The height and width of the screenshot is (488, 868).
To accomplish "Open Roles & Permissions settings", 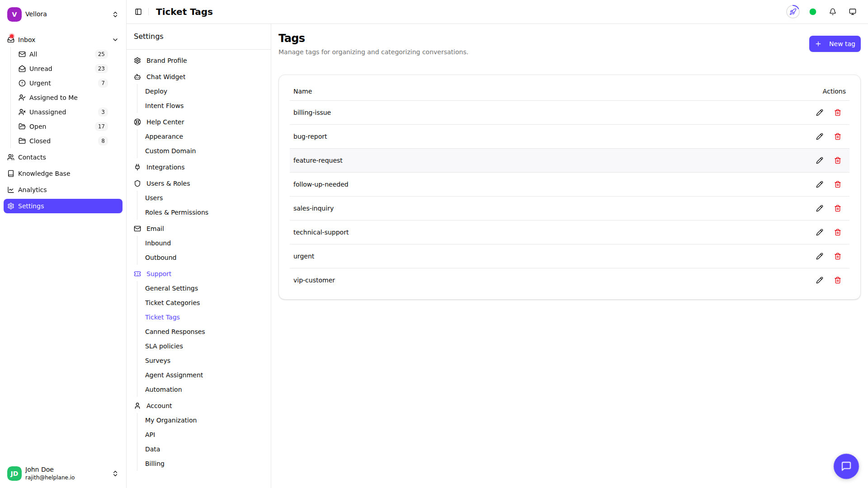I will point(177,212).
